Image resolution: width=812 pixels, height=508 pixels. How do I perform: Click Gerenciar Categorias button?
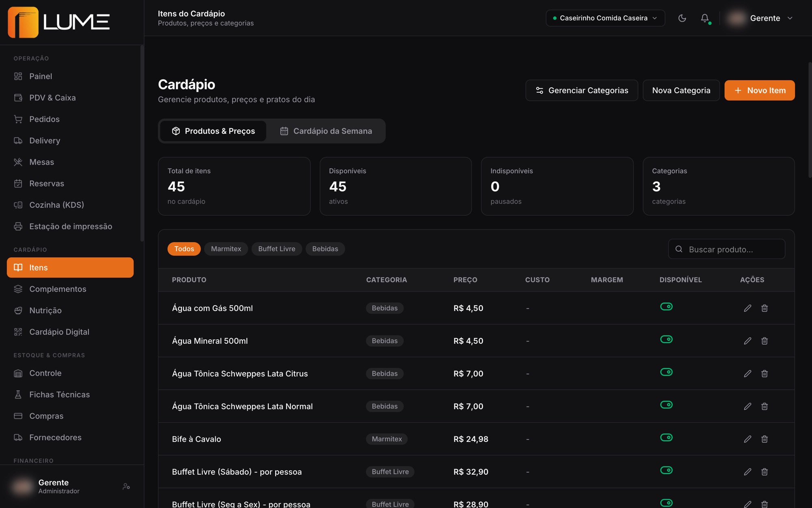[581, 90]
